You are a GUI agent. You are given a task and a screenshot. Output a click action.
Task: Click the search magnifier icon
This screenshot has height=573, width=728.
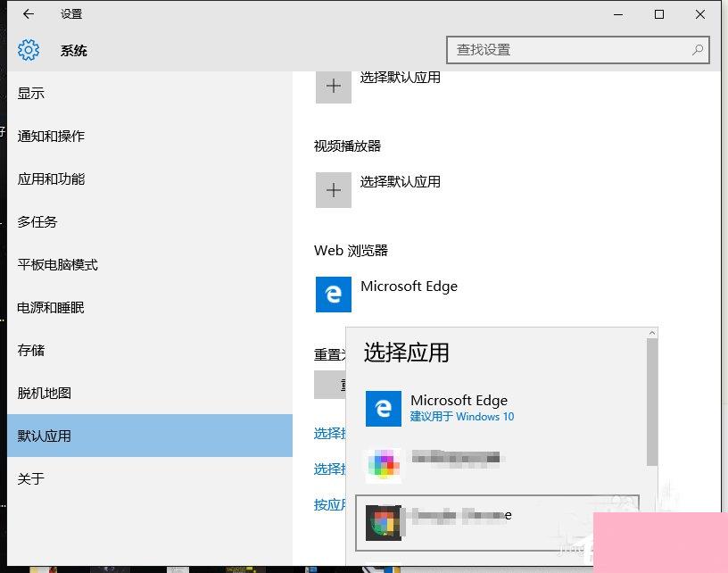[x=698, y=50]
